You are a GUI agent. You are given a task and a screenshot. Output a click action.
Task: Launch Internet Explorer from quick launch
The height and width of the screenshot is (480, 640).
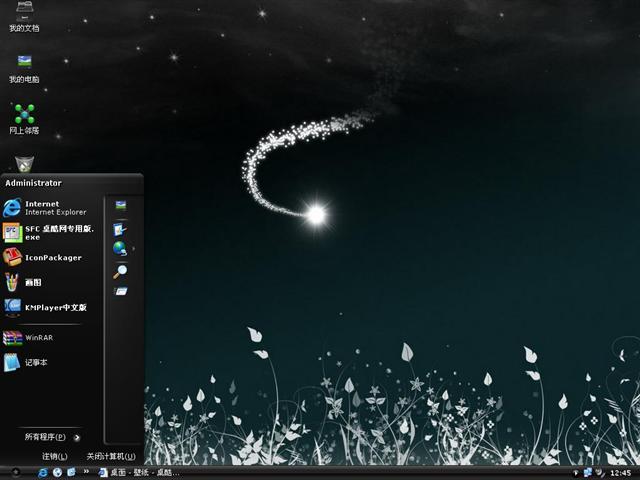point(42,473)
